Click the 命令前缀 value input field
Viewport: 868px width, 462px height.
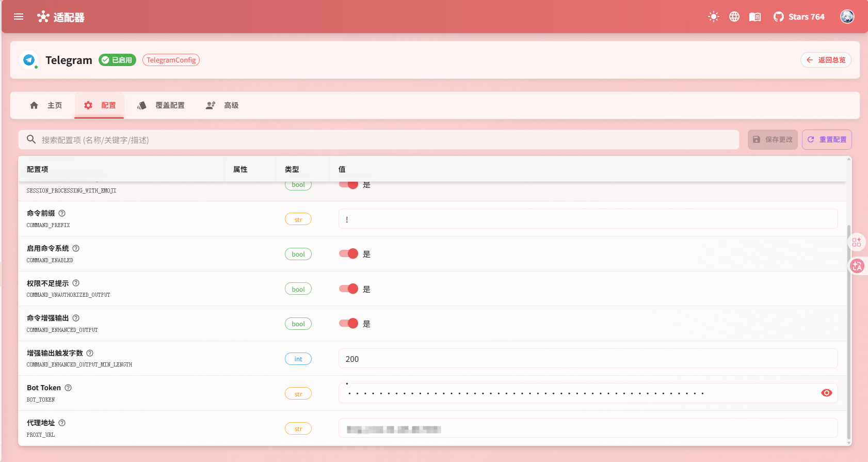[x=588, y=219]
